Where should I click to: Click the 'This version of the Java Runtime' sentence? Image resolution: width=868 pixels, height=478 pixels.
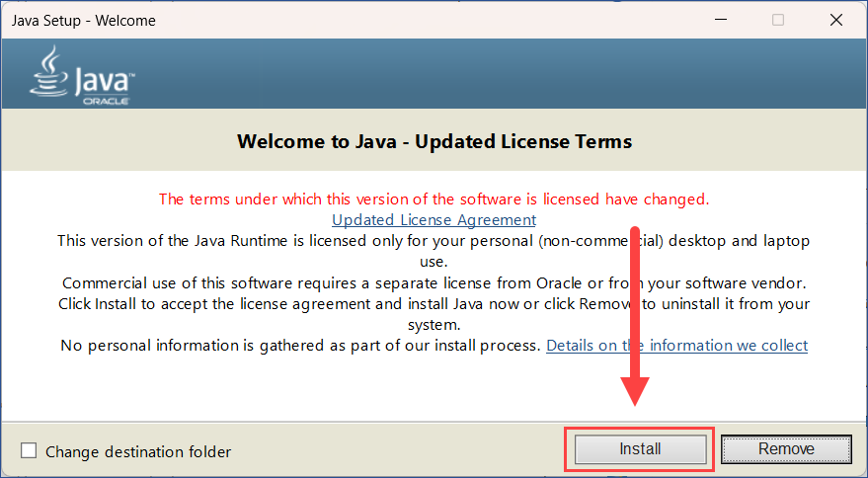(434, 251)
